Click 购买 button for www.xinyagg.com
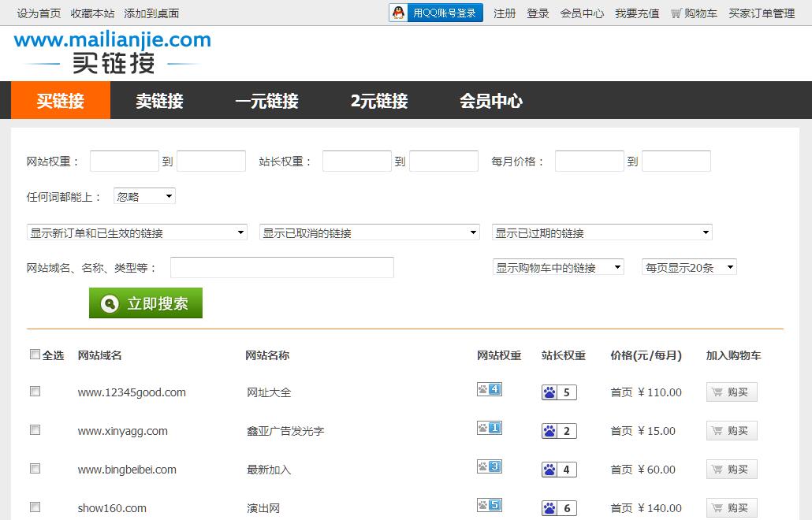Screen dimensions: 812x520 point(731,431)
